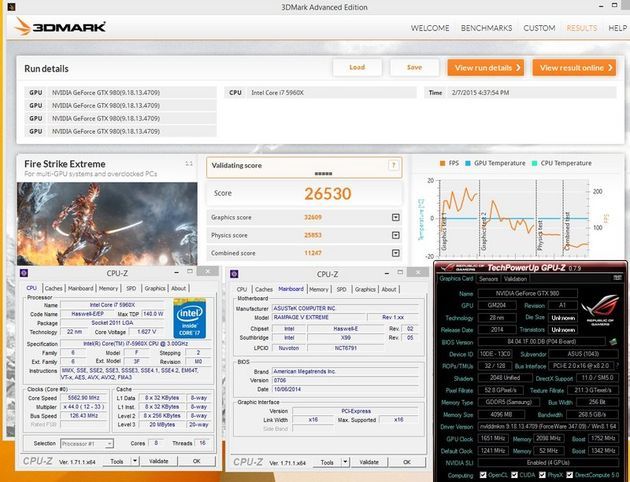Open HELP in 3DMark navigation

click(618, 28)
